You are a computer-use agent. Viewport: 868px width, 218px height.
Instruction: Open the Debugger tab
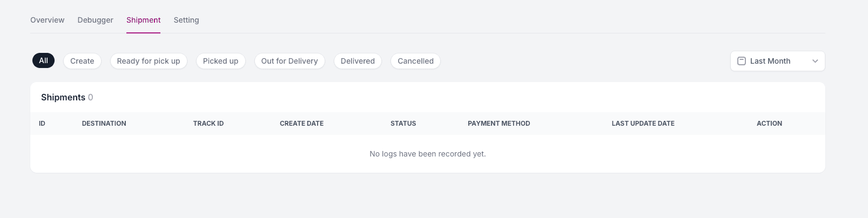click(x=96, y=20)
